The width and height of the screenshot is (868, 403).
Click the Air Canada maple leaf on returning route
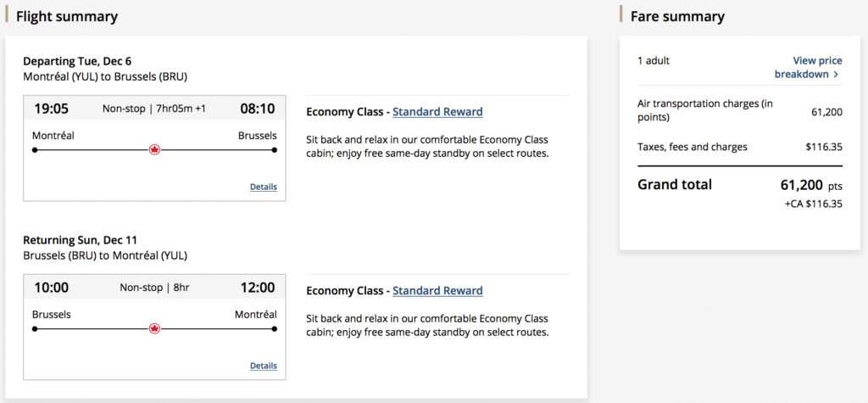point(154,328)
